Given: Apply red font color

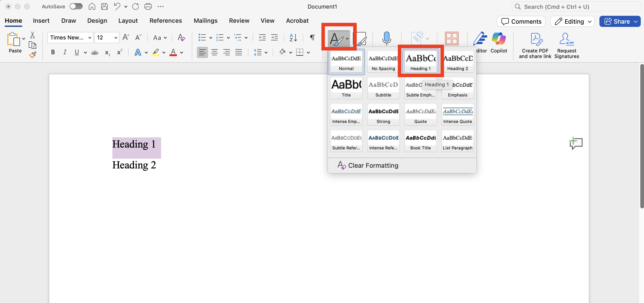Looking at the screenshot, I should click(173, 52).
